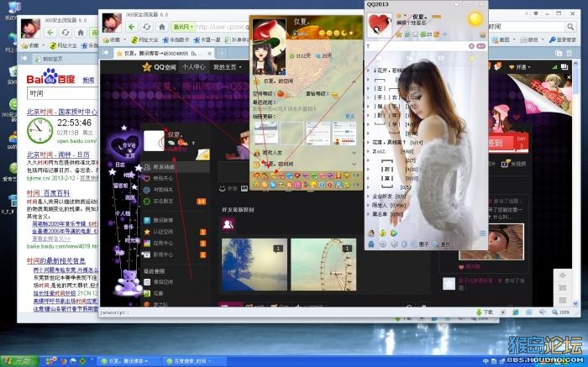Open 圈子 in QQ bottom bar
Viewport: 588px width, 367px height.
point(420,244)
